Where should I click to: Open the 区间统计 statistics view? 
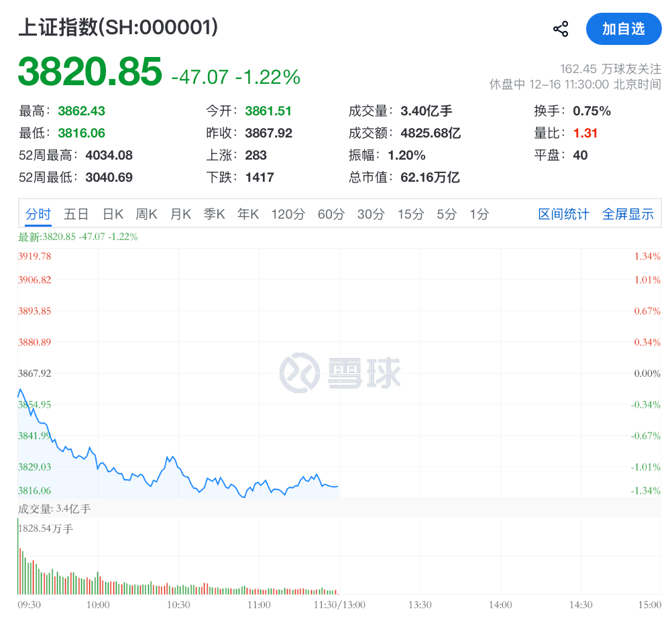pos(563,213)
